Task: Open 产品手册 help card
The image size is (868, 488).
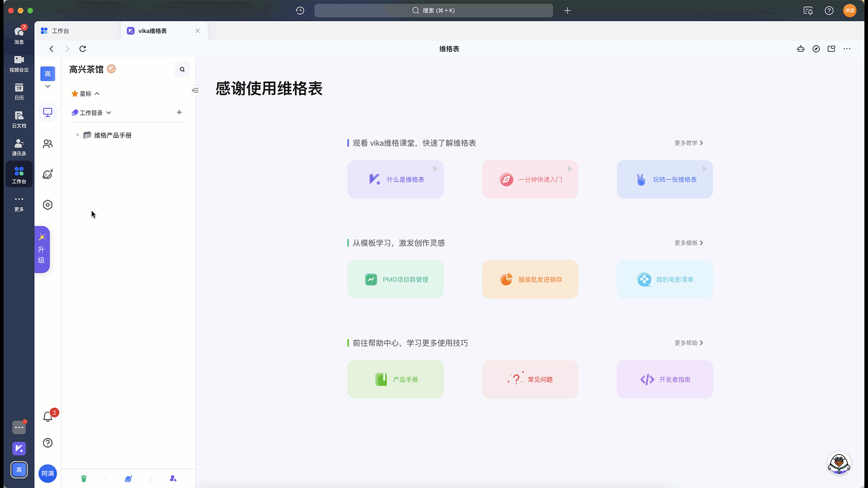Action: [x=395, y=379]
